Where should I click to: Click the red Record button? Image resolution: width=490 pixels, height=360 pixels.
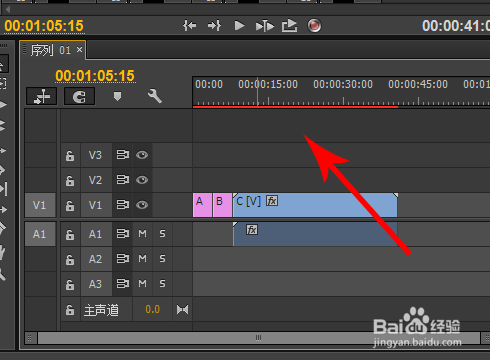pos(314,26)
